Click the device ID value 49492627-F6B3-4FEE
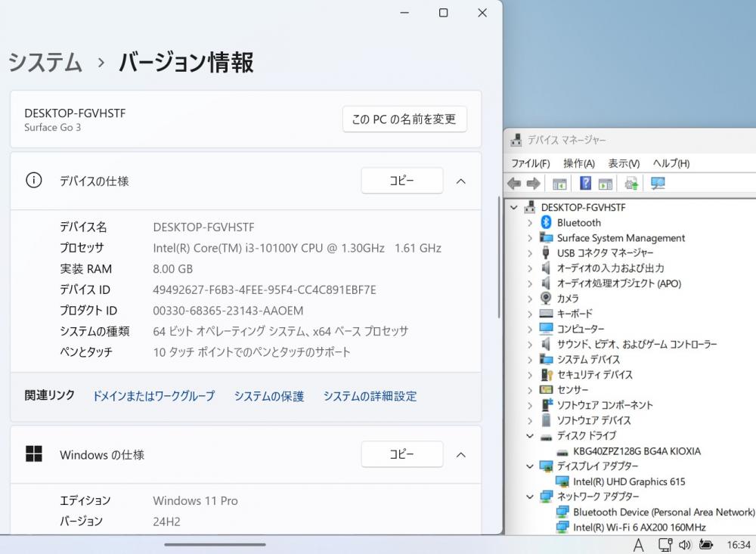756x554 pixels. [264, 289]
